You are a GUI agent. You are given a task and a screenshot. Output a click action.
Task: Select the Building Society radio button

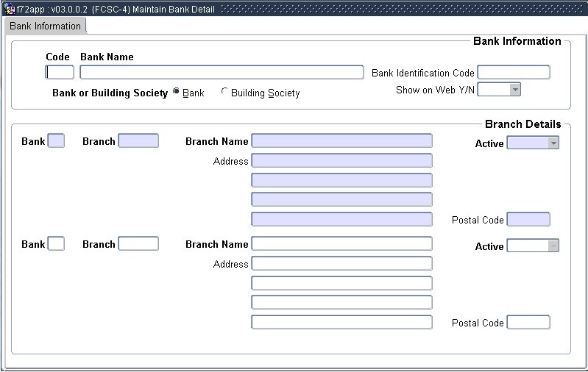224,93
